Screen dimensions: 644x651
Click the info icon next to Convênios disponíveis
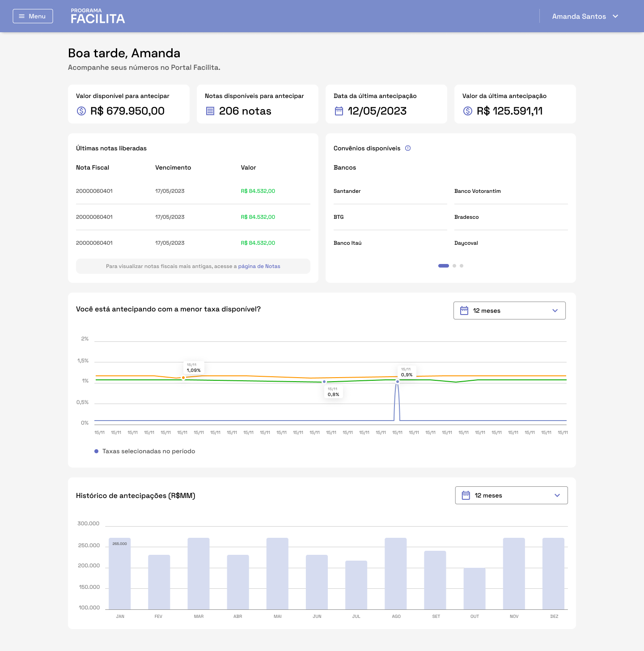click(408, 148)
